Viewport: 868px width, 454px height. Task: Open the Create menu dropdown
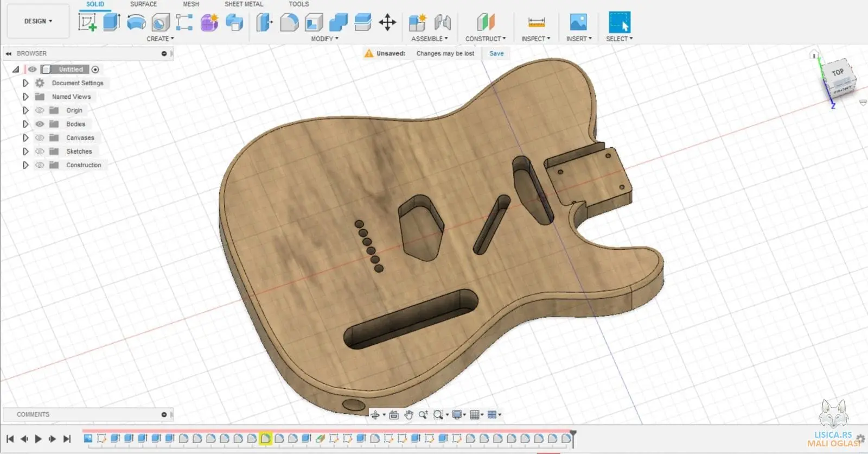160,39
